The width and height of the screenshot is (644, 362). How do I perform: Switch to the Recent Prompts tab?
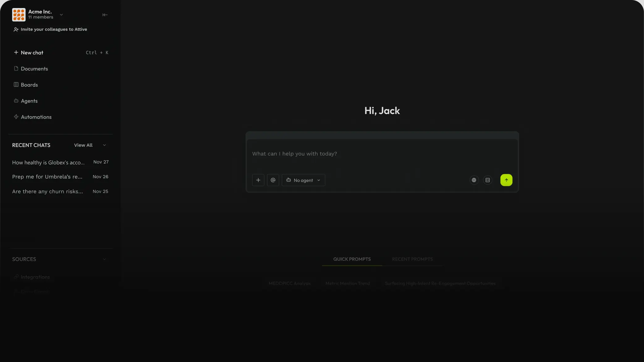[x=412, y=259]
